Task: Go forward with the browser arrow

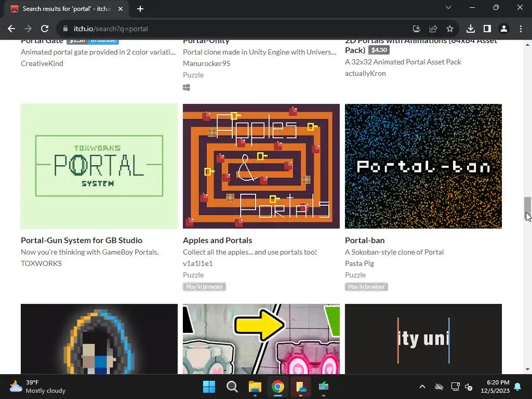Action: 28,29
